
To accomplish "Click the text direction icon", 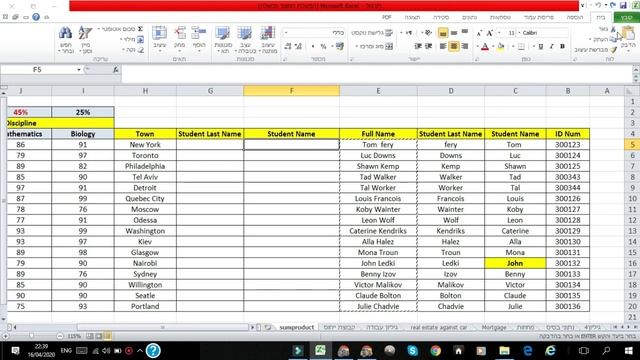I will pyautogui.click(x=409, y=33).
